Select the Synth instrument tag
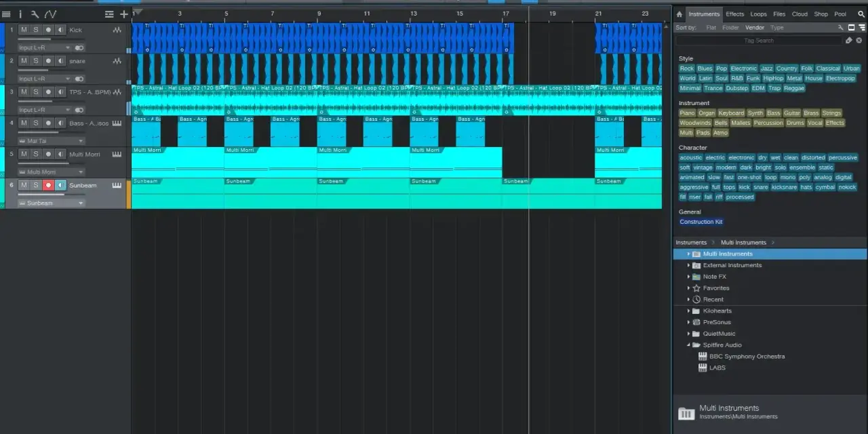868x434 pixels. (755, 113)
